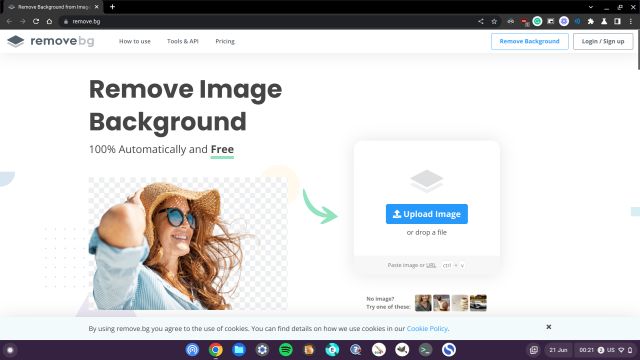The width and height of the screenshot is (640, 360).
Task: Try the car sample thumbnail
Action: click(478, 303)
